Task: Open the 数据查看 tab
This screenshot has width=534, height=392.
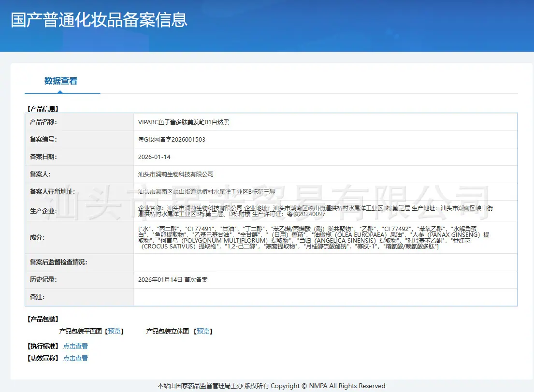Action: click(x=61, y=81)
